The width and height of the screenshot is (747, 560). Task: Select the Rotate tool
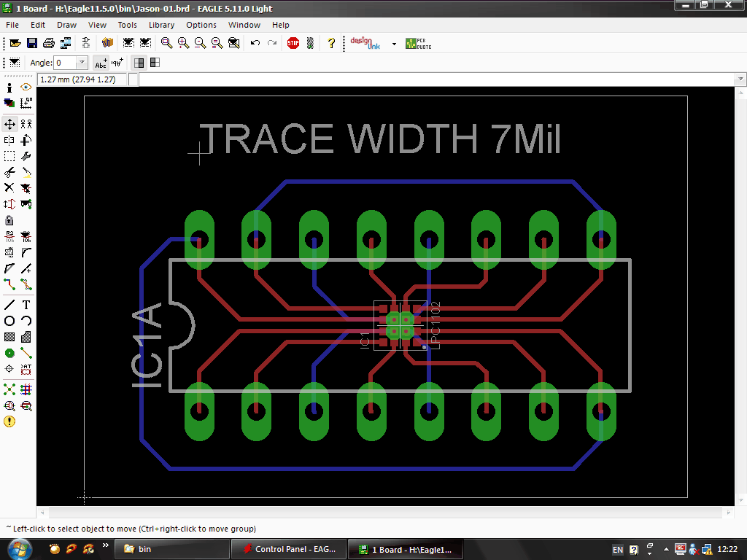[x=26, y=140]
